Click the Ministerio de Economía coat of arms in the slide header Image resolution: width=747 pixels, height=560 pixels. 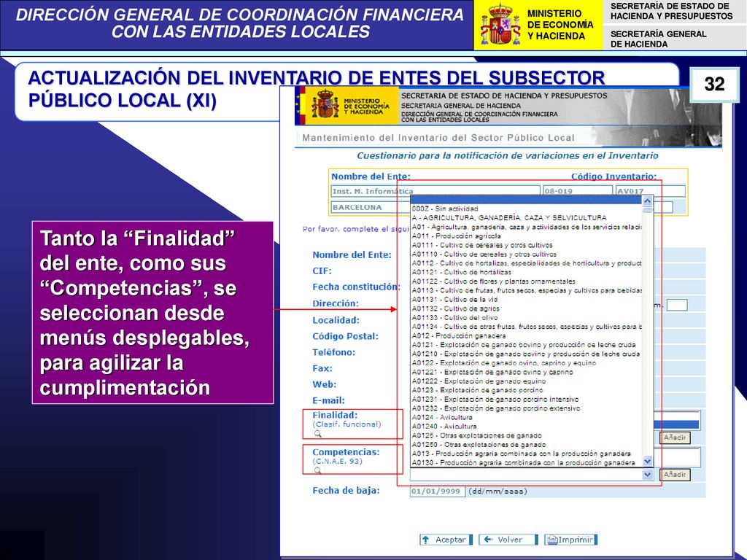(x=500, y=25)
